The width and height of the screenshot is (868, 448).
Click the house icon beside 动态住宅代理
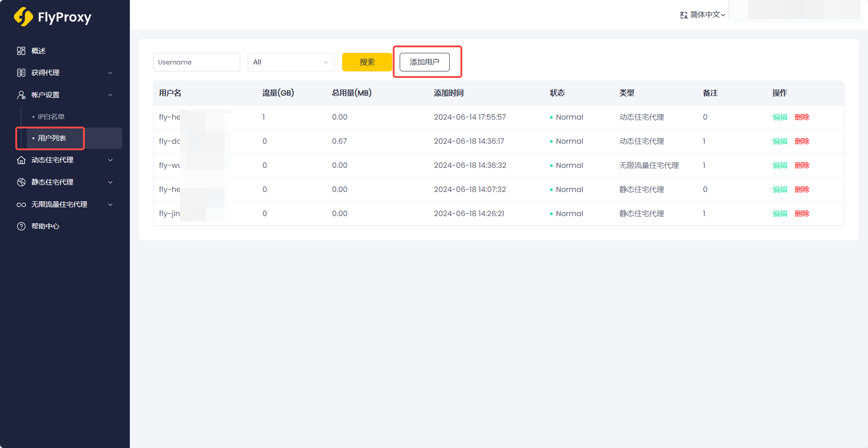[21, 160]
